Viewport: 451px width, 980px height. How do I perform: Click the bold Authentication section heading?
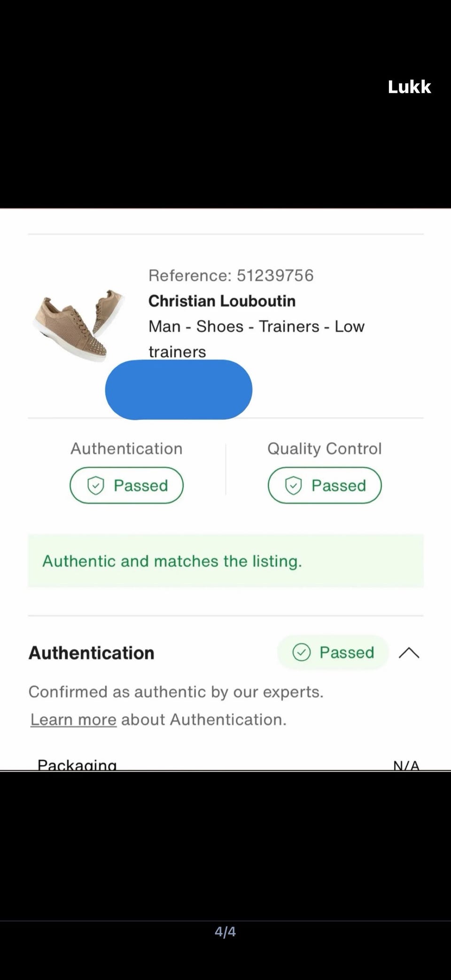click(x=91, y=653)
